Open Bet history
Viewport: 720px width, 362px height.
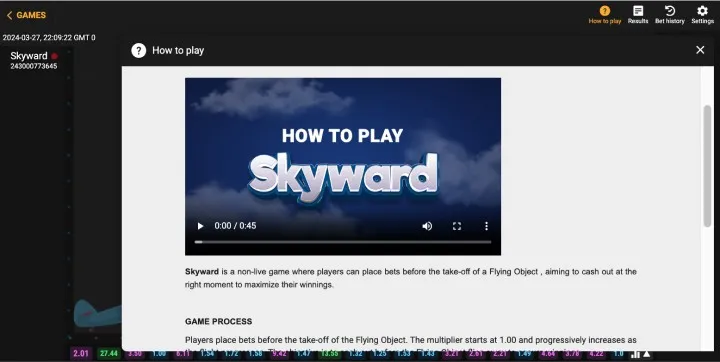click(x=669, y=15)
